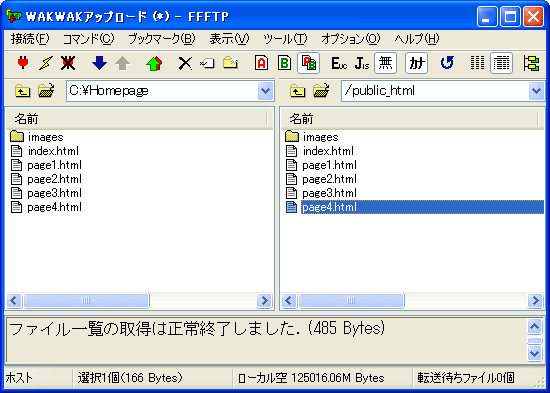Expand the /public_html path dropdown
The height and width of the screenshot is (393, 550).
pyautogui.click(x=536, y=91)
